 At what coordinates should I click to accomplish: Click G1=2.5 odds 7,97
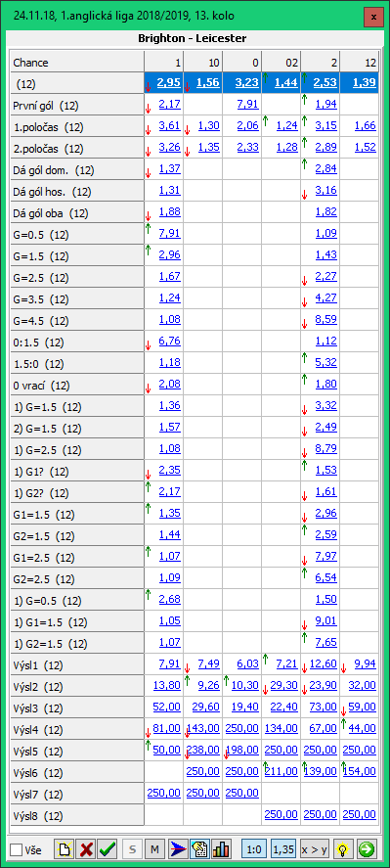[325, 557]
